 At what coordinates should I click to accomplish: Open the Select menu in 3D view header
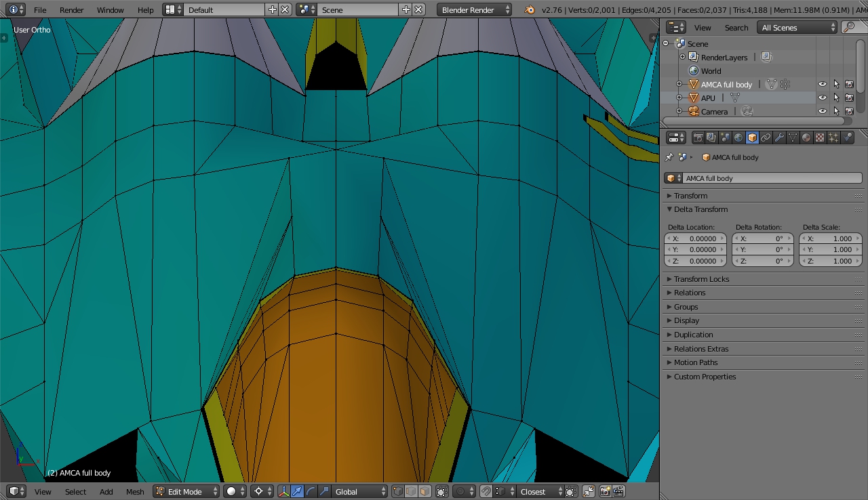point(75,491)
